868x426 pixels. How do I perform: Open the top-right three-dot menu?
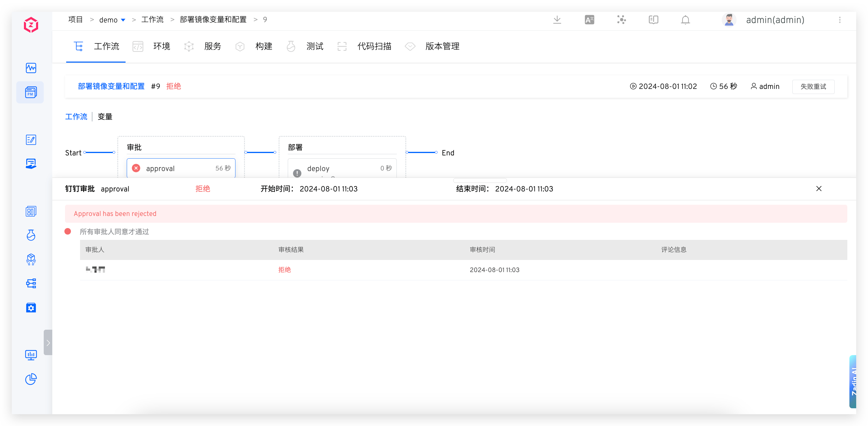pyautogui.click(x=840, y=20)
